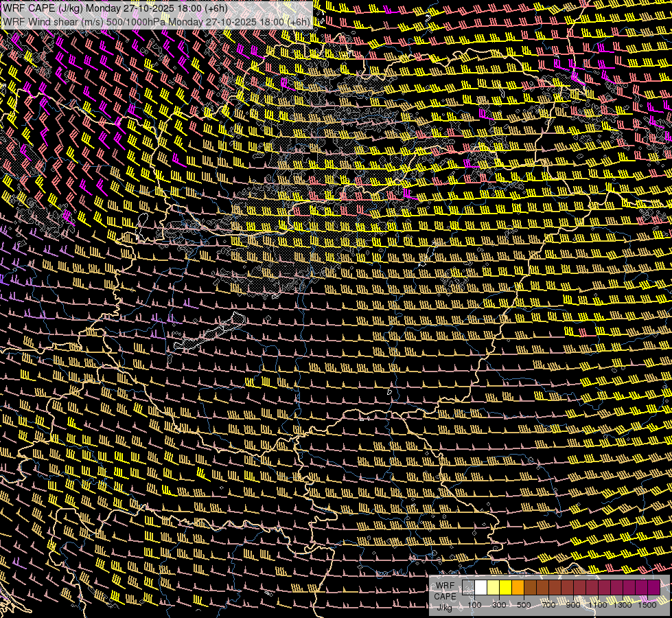Click the CAPE label in the legend
The image size is (672, 618).
(445, 596)
